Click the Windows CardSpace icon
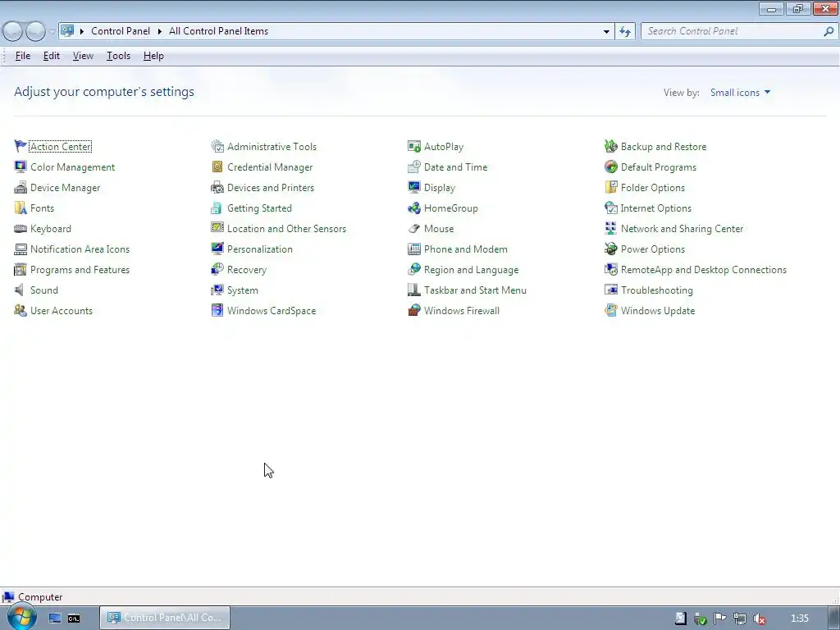Viewport: 840px width, 630px height. click(217, 310)
